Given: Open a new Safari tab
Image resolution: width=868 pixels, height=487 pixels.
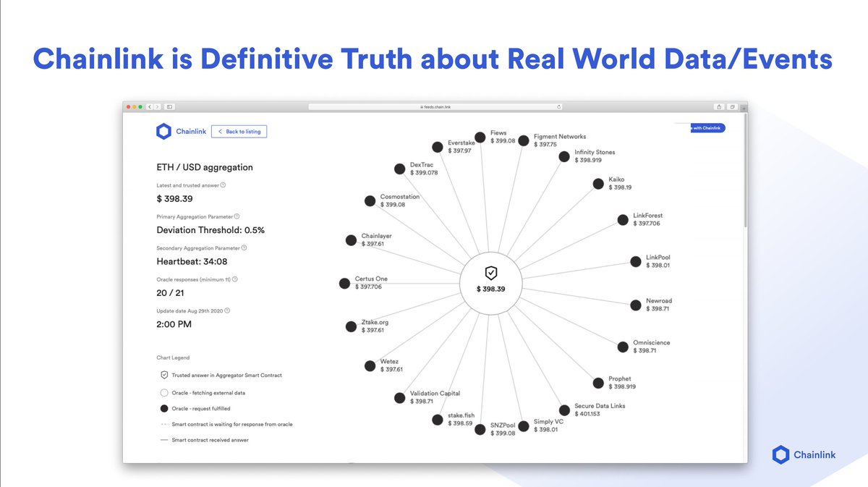Looking at the screenshot, I should click(744, 108).
